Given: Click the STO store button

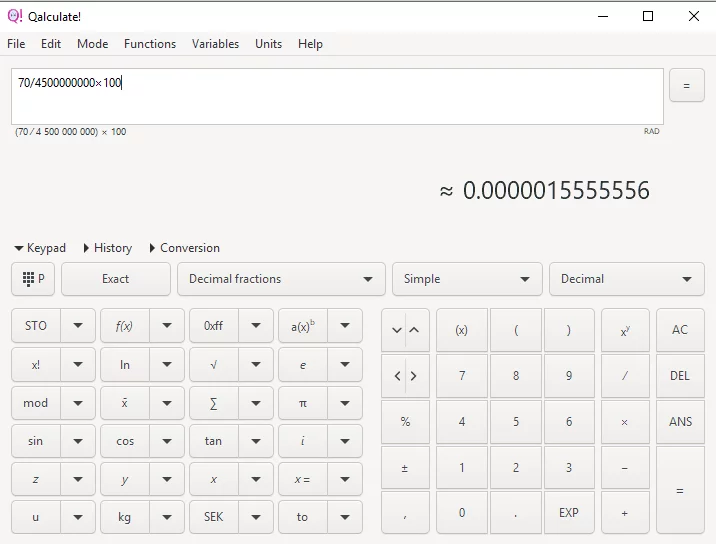Looking at the screenshot, I should [36, 326].
